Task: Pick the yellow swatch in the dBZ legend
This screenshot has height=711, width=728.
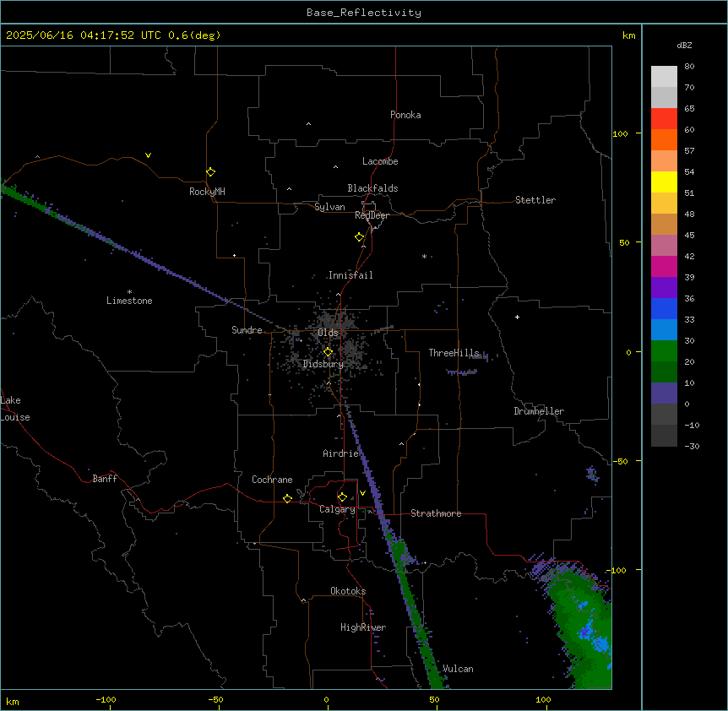Action: (x=664, y=182)
